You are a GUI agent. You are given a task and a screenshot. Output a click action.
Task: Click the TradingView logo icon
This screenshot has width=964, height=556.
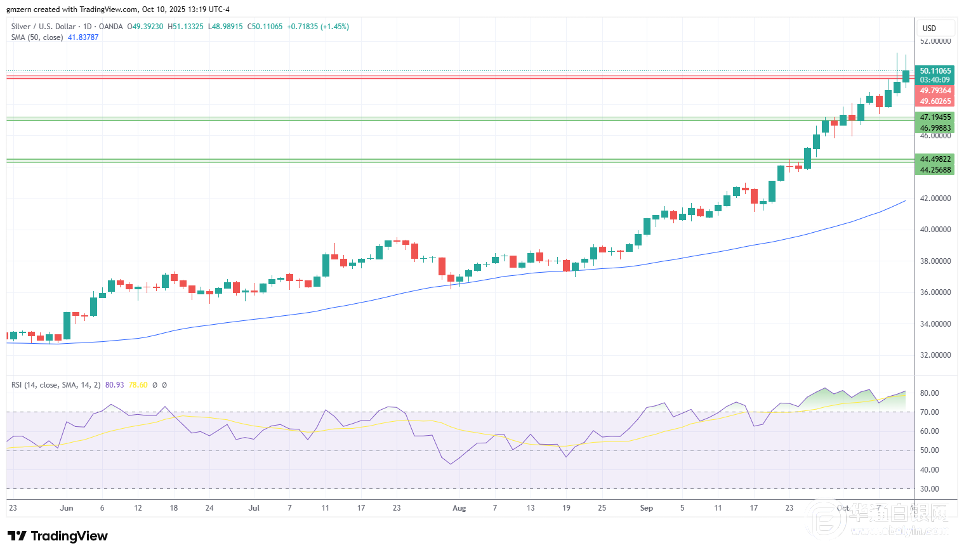coord(17,535)
